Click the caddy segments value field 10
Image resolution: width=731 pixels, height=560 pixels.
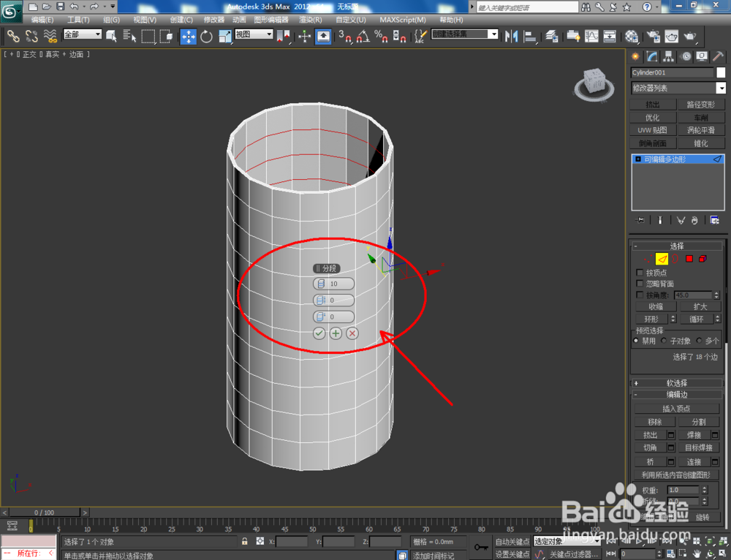(333, 284)
